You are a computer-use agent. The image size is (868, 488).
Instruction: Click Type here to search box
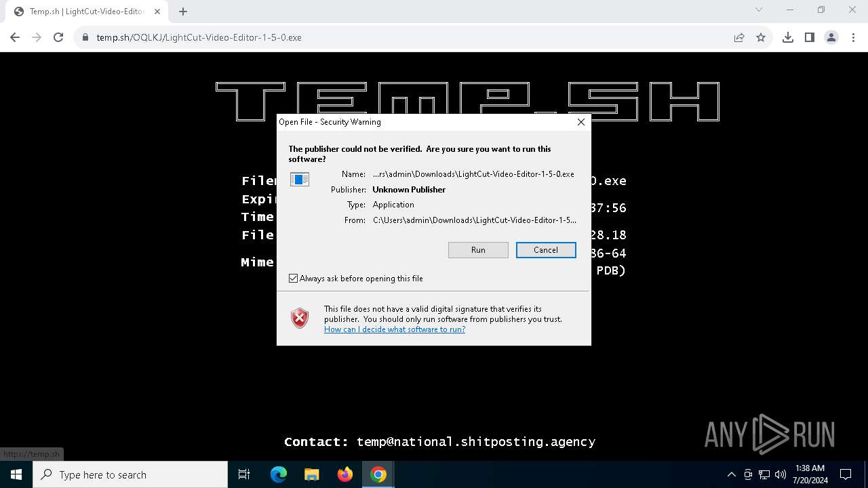[130, 474]
